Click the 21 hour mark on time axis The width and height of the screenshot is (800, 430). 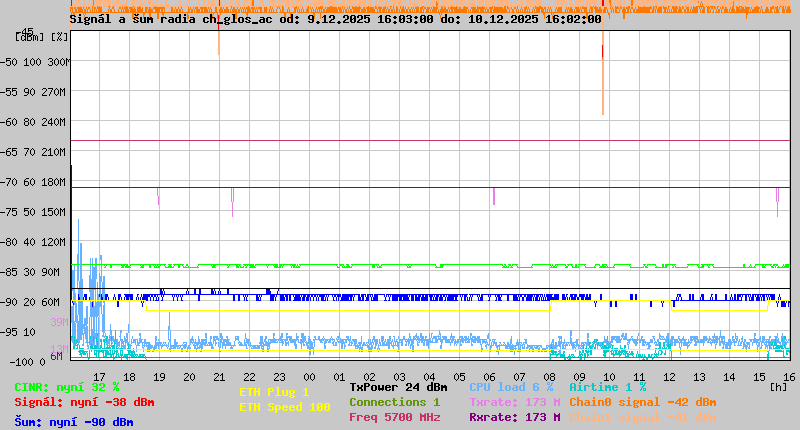[219, 377]
